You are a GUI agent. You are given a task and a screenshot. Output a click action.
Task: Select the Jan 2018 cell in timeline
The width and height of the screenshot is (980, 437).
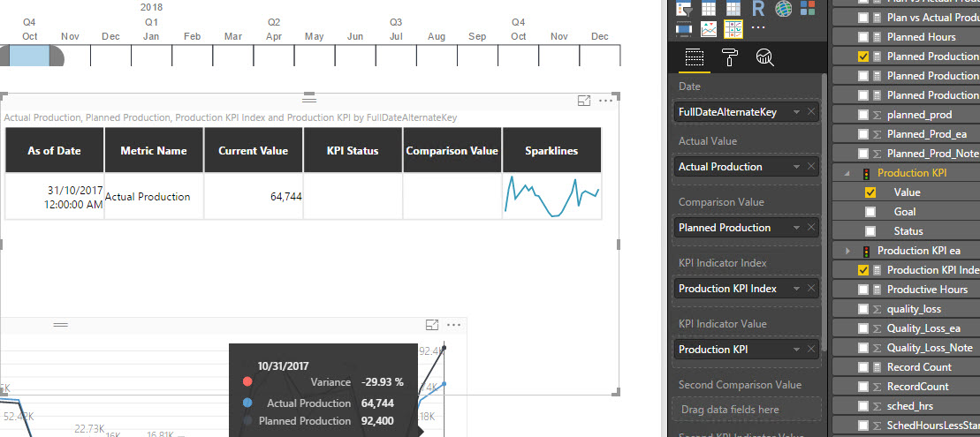[151, 56]
